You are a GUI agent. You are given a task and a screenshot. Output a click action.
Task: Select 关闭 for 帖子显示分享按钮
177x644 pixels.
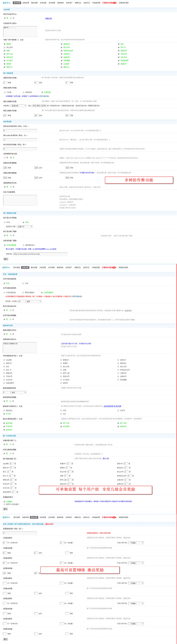tap(5, 222)
